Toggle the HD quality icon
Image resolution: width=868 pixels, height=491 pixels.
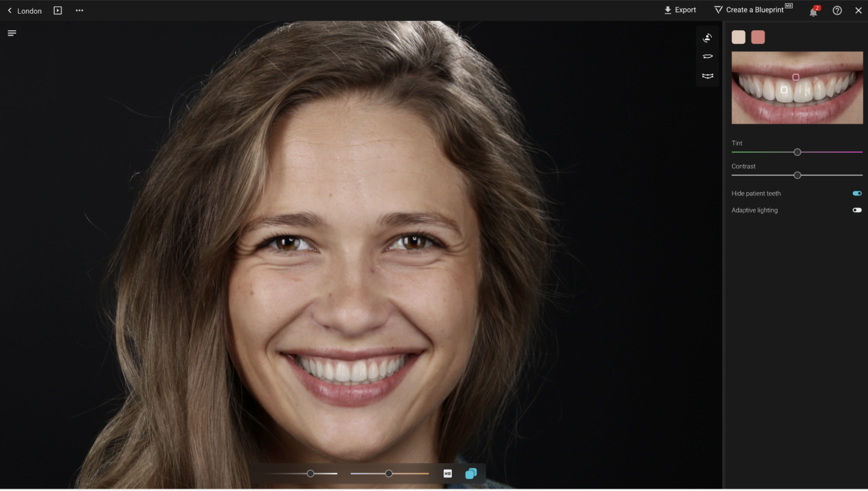click(x=448, y=474)
